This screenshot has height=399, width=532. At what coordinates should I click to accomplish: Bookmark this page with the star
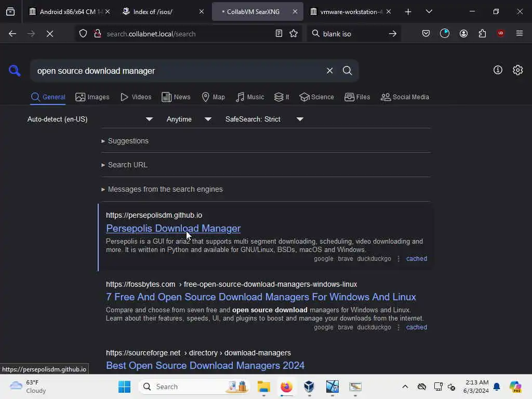tap(294, 34)
